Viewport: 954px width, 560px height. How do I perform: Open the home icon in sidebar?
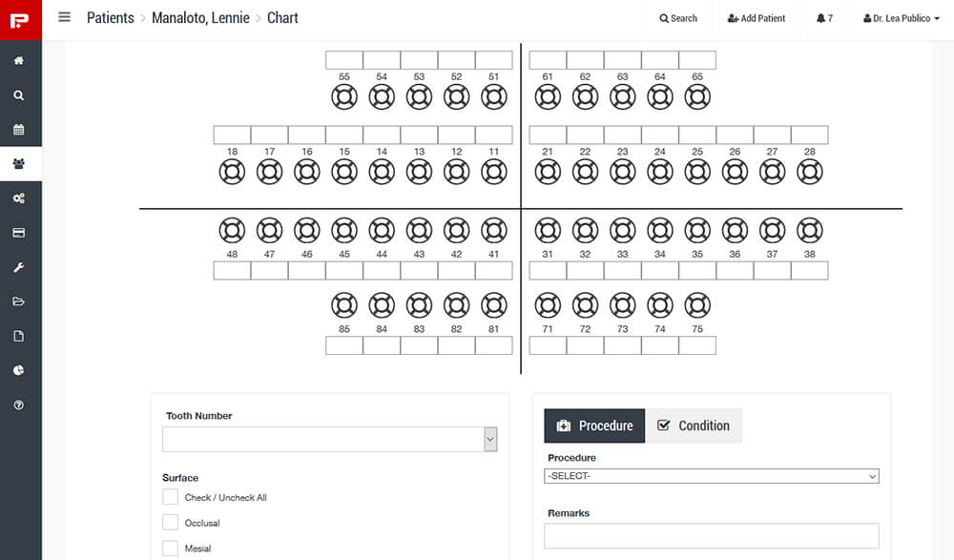19,61
